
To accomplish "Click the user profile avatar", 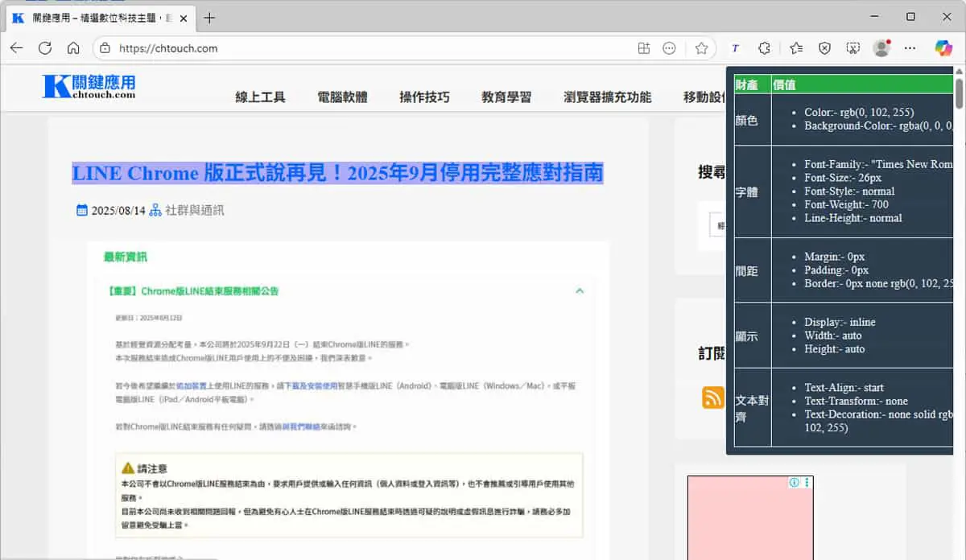I will 881,48.
